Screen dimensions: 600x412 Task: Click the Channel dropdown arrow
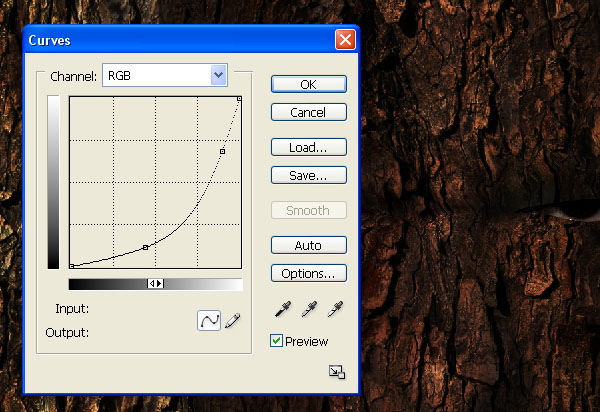click(x=218, y=75)
